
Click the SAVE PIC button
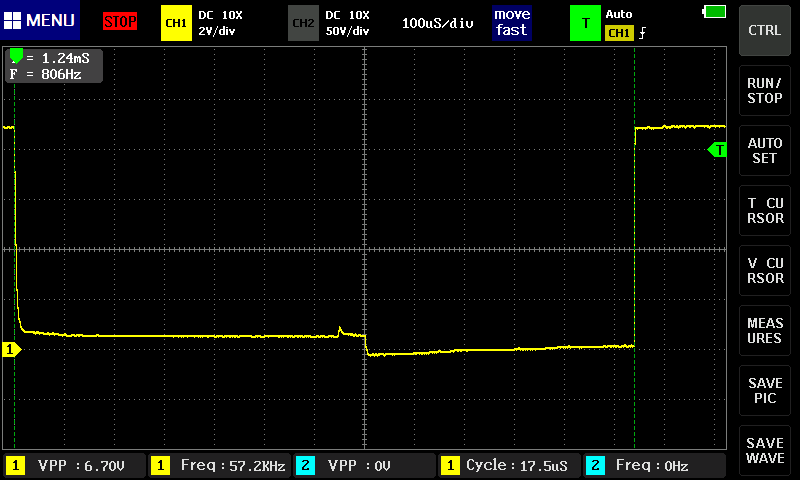[x=764, y=390]
